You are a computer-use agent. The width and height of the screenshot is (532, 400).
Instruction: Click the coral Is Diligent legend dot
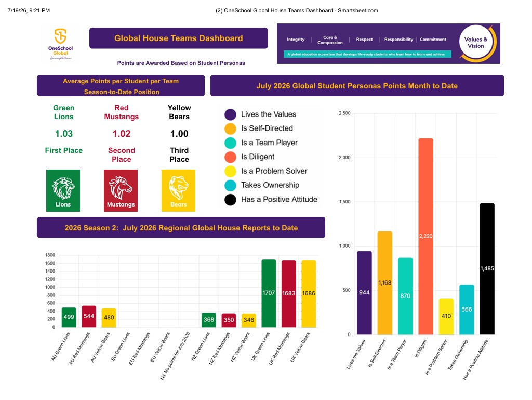[230, 157]
